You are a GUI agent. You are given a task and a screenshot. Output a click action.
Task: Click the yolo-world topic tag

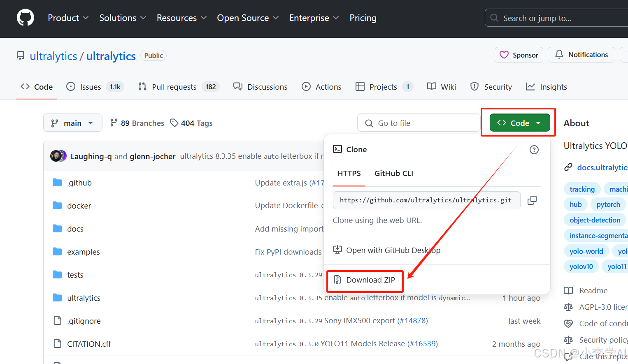click(x=586, y=251)
